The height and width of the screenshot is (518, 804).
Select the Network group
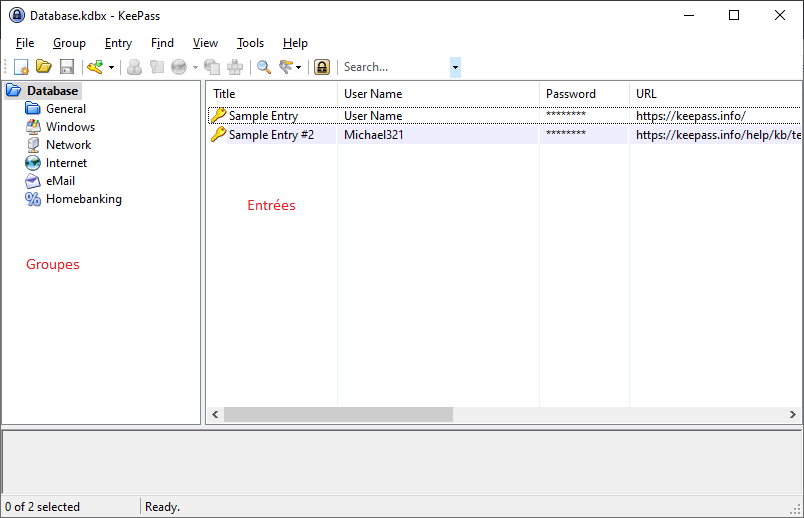coord(68,145)
